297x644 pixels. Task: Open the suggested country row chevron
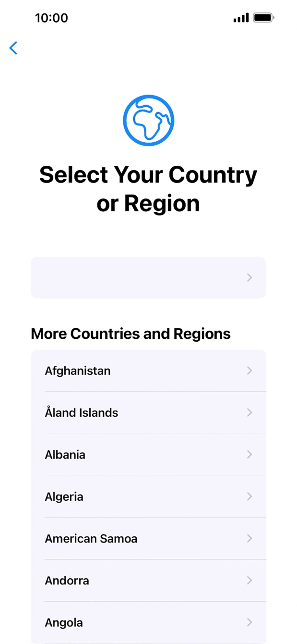[249, 278]
